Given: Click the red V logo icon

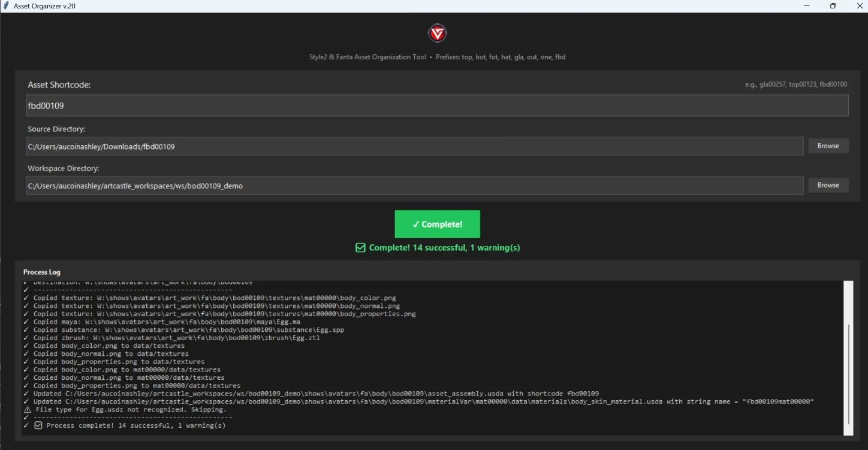Looking at the screenshot, I should pyautogui.click(x=438, y=33).
